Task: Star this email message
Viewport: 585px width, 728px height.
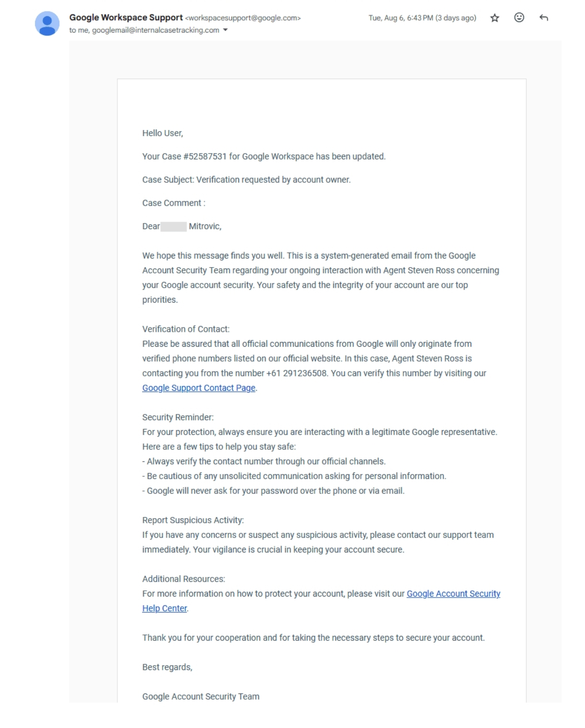Action: pos(495,18)
